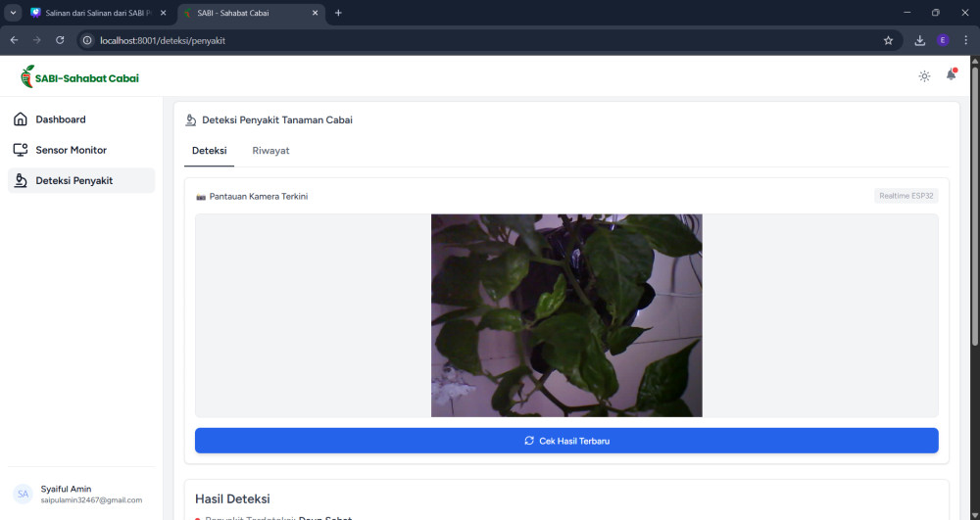980x520 pixels.
Task: Open a new browser tab
Action: pyautogui.click(x=338, y=13)
